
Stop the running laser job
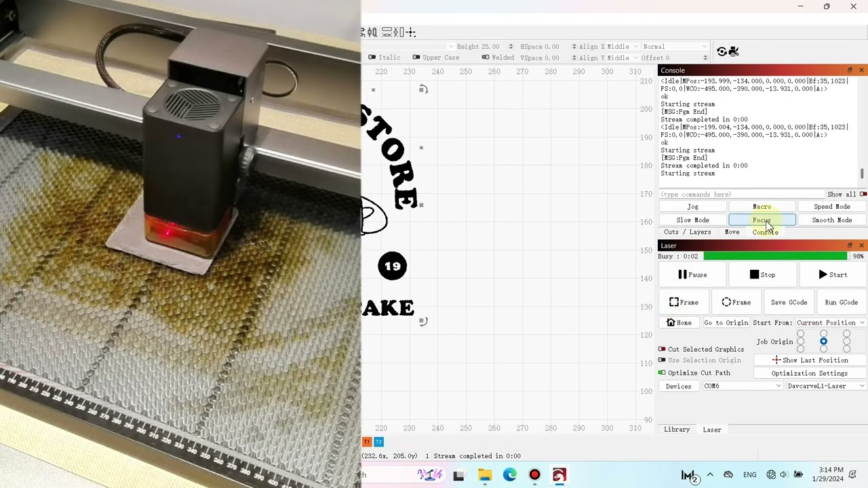tap(762, 274)
